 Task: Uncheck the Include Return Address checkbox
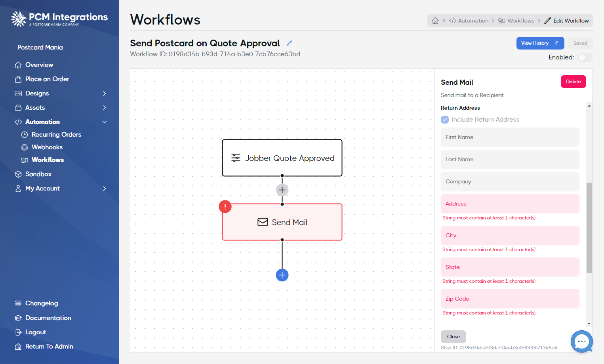[x=445, y=120]
